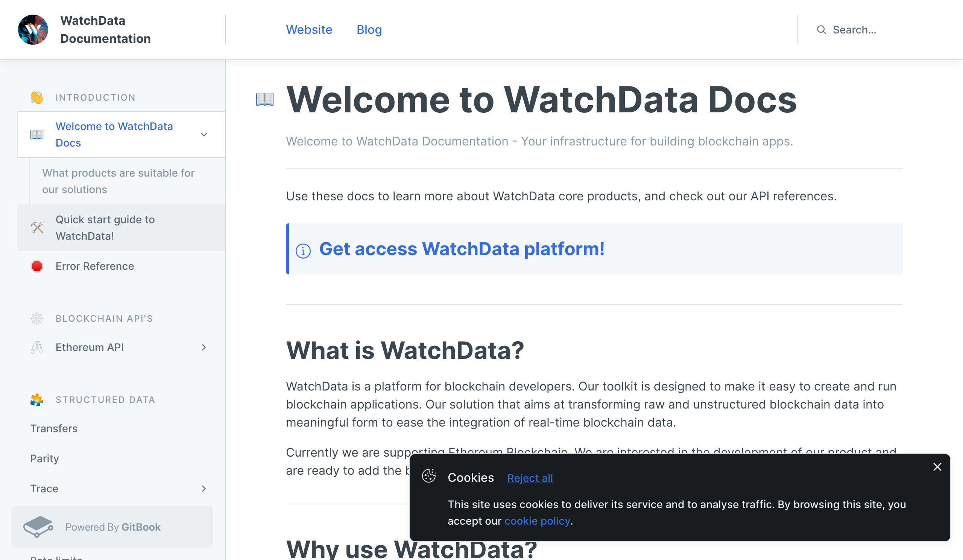Select Welcome to WatchData Docs sidebar item
This screenshot has width=963, height=560.
point(121,135)
